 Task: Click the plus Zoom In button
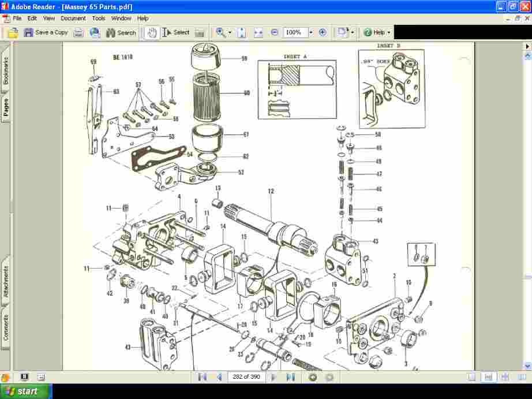tap(323, 32)
